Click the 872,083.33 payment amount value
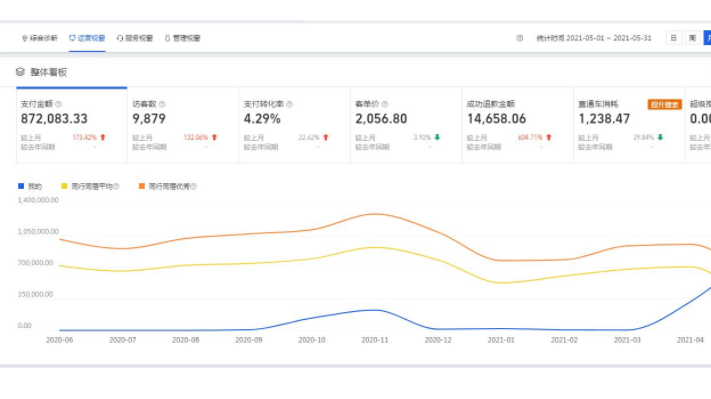This screenshot has height=399, width=711. 54,119
